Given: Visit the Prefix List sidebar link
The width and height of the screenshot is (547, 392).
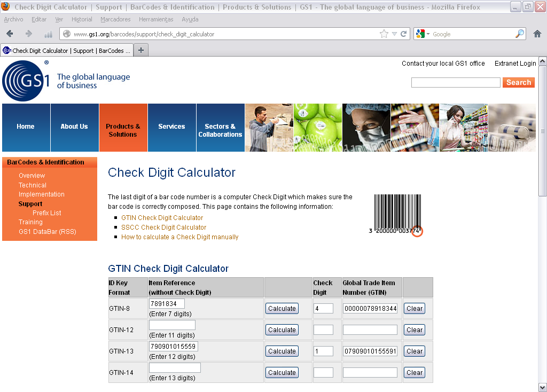Looking at the screenshot, I should tap(47, 213).
